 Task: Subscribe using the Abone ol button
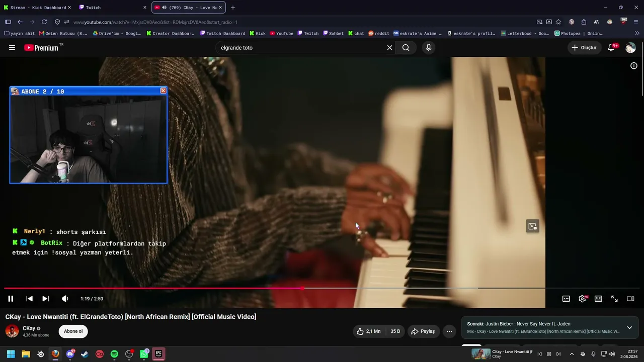point(73,331)
